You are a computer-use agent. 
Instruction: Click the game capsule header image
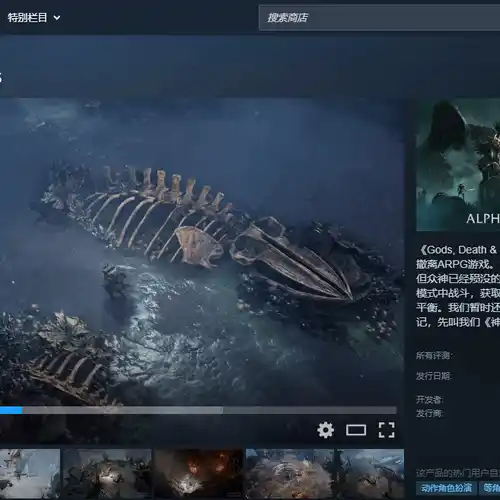[x=458, y=164]
